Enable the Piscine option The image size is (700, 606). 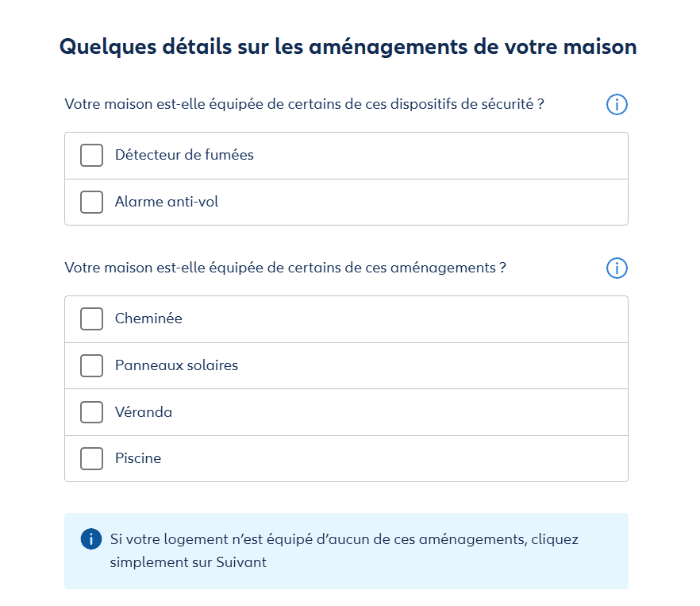click(91, 458)
